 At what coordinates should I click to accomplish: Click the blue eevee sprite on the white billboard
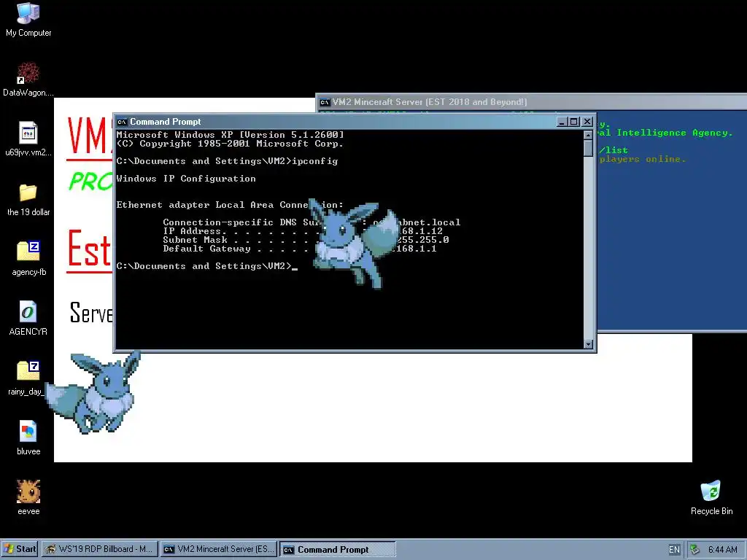pyautogui.click(x=93, y=392)
